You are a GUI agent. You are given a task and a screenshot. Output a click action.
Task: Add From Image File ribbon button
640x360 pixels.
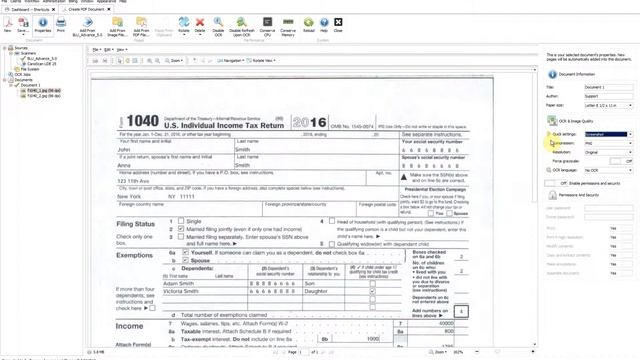pyautogui.click(x=117, y=27)
